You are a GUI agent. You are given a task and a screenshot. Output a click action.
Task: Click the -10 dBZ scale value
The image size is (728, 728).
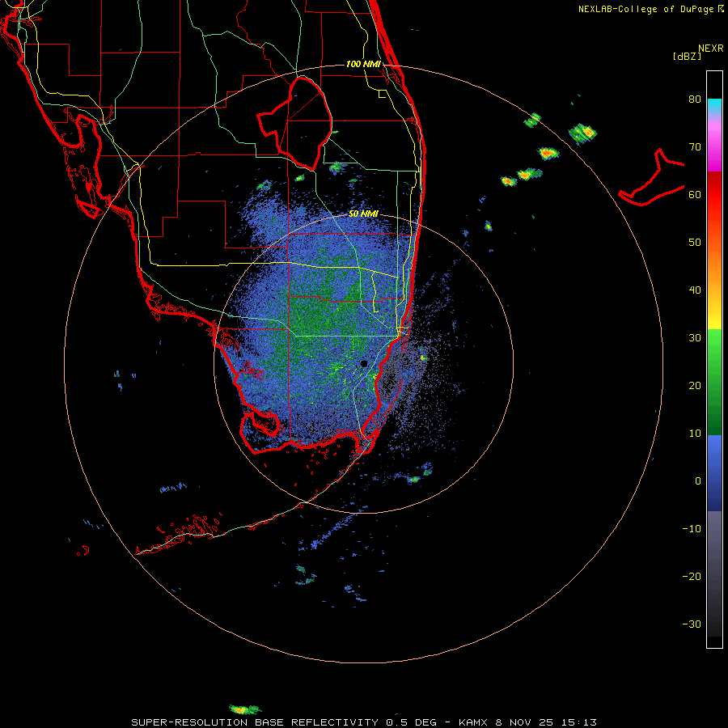[692, 529]
